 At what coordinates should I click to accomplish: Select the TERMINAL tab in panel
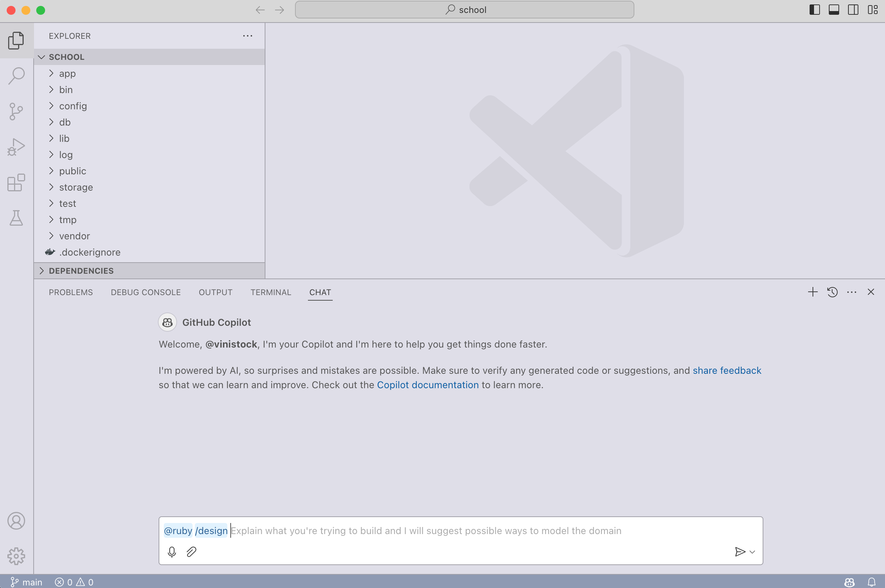(271, 292)
